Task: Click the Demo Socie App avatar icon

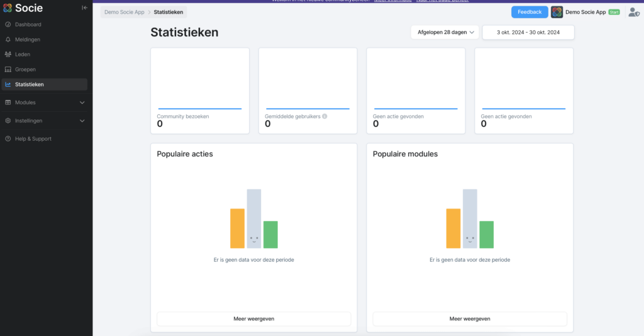Action: 557,12
